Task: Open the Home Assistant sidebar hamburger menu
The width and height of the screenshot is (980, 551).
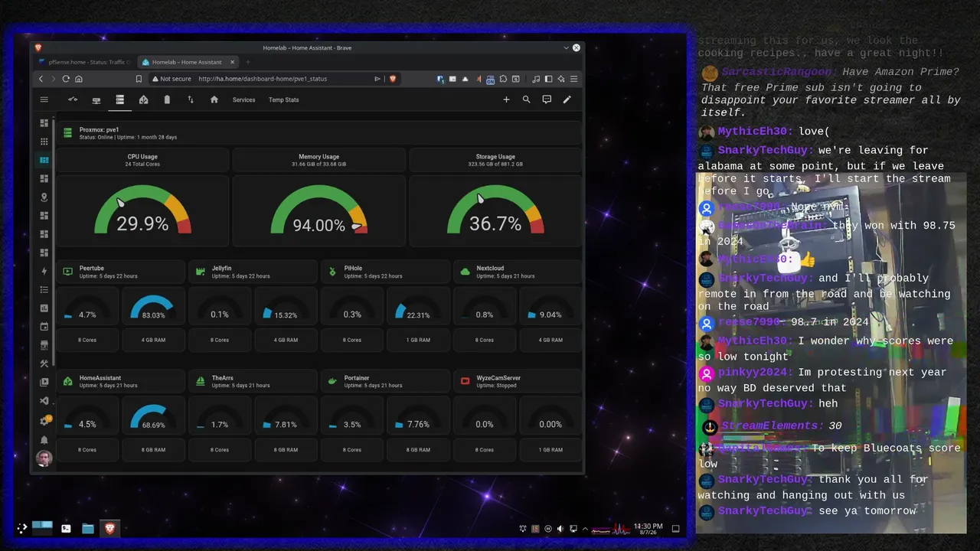Action: [44, 99]
